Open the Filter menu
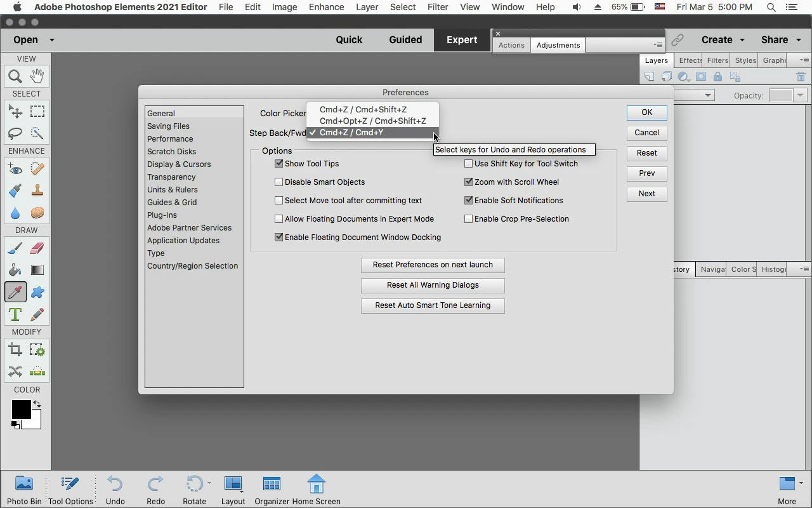The height and width of the screenshot is (508, 812). click(x=438, y=7)
